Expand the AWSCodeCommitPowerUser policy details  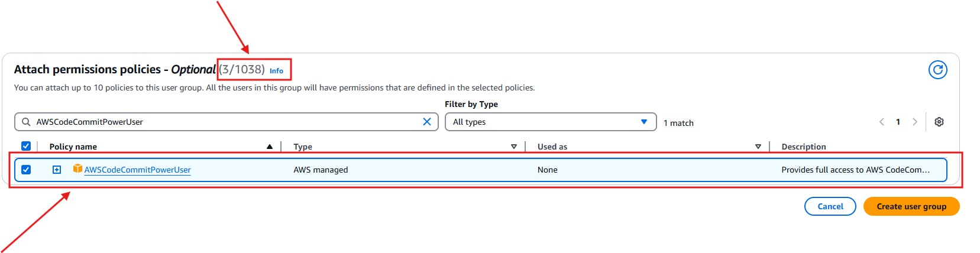(57, 170)
